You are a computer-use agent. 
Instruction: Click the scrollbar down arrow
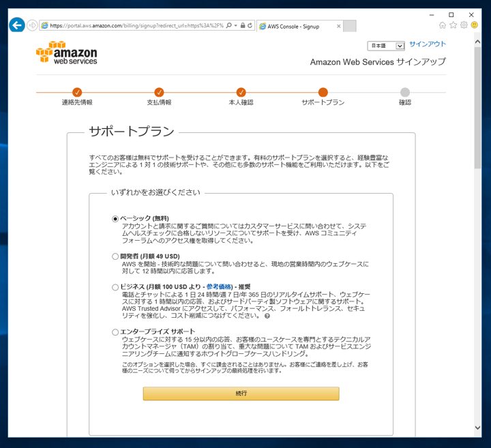coord(477,428)
